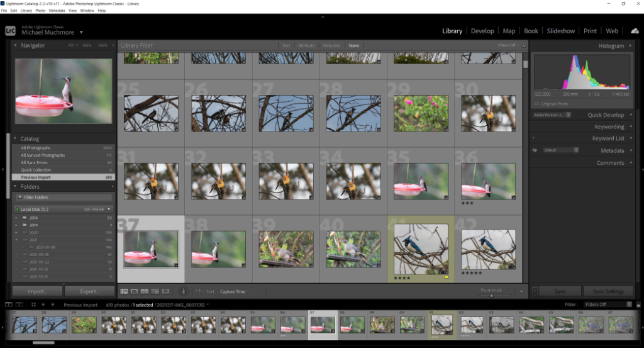Click the Import button
This screenshot has width=644, height=348.
36,291
